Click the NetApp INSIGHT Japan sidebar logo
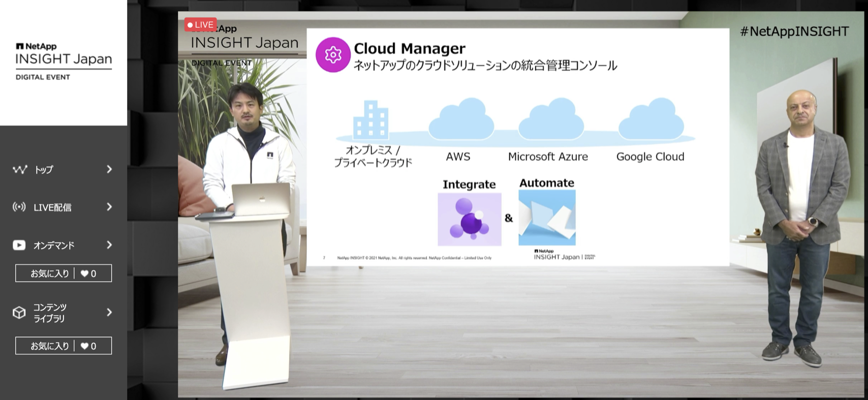868x400 pixels. (x=64, y=61)
